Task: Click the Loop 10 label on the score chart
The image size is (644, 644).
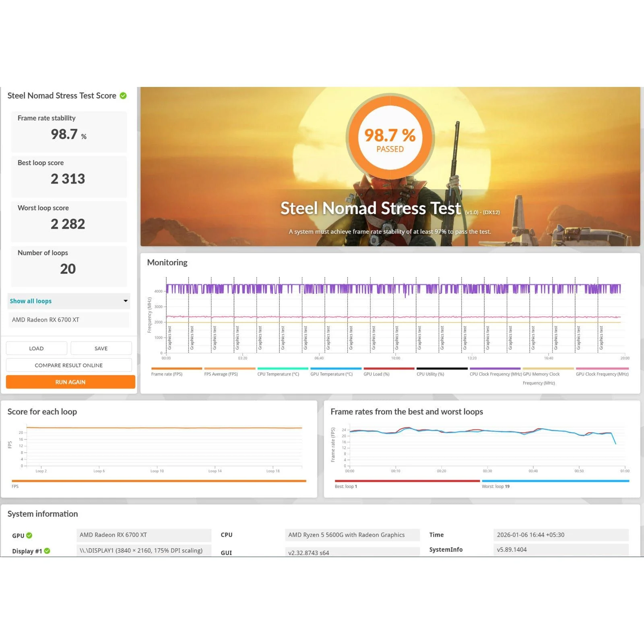Action: [x=157, y=471]
